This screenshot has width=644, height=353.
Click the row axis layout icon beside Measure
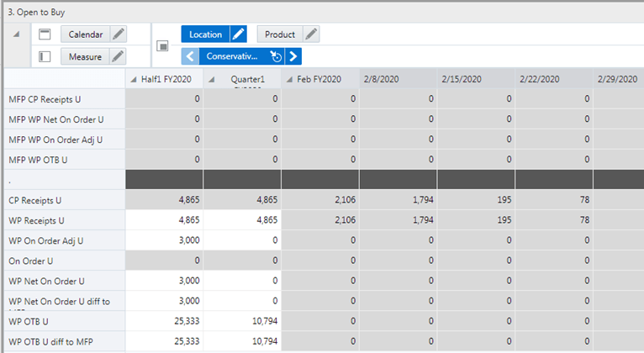(x=45, y=56)
